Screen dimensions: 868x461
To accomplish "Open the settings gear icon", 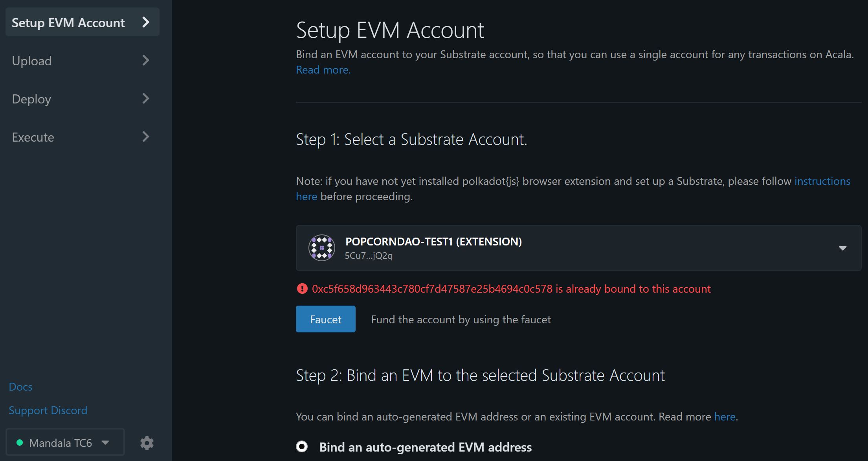I will (x=147, y=443).
